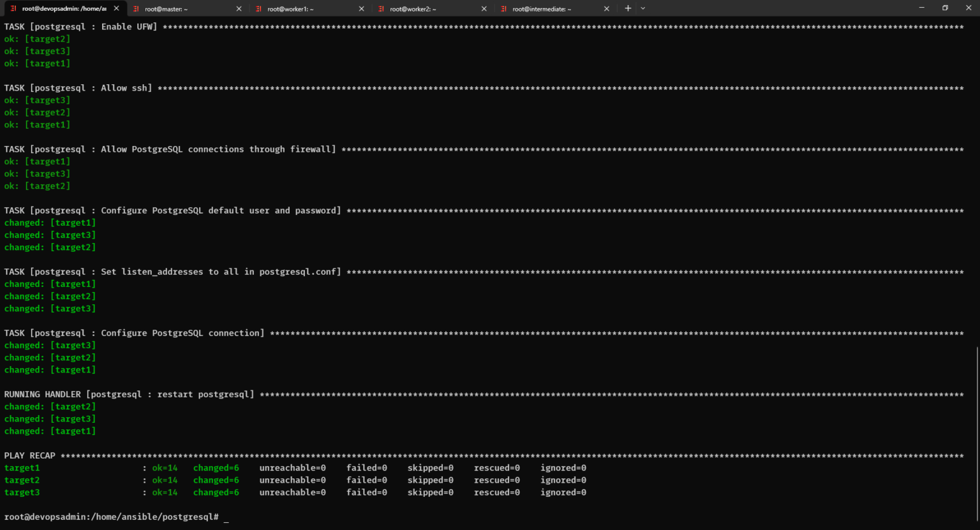Click the terminal icon on the intermediate tab
The height and width of the screenshot is (530, 980).
coord(503,9)
